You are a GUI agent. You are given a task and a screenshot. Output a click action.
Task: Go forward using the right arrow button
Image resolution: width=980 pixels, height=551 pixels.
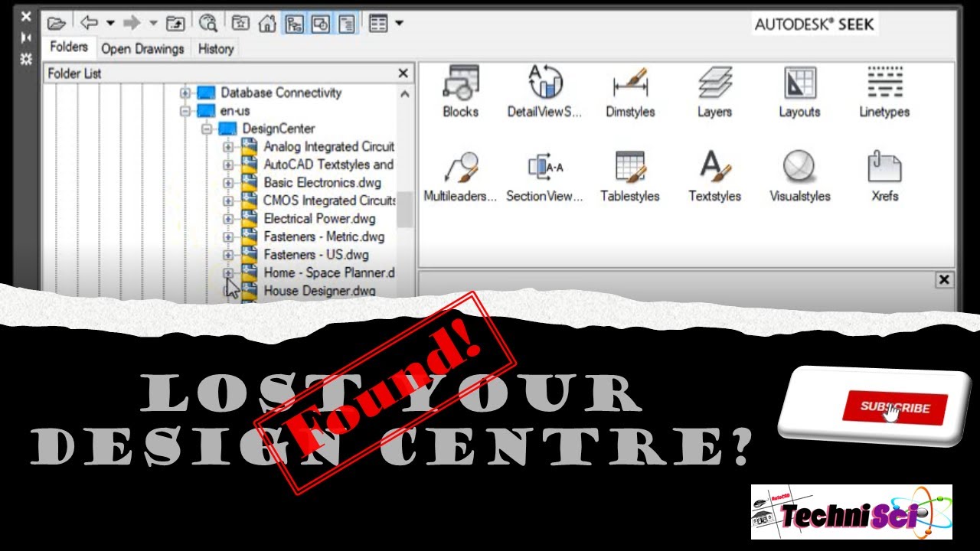pyautogui.click(x=132, y=23)
